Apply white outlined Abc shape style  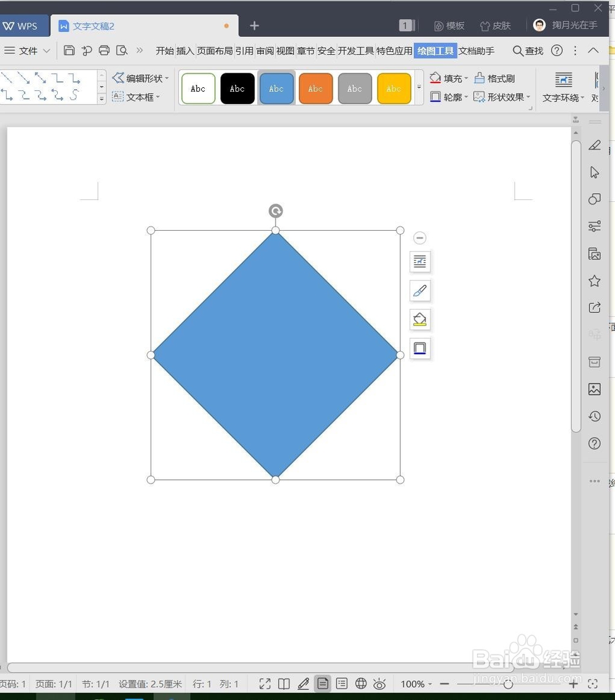pyautogui.click(x=198, y=89)
